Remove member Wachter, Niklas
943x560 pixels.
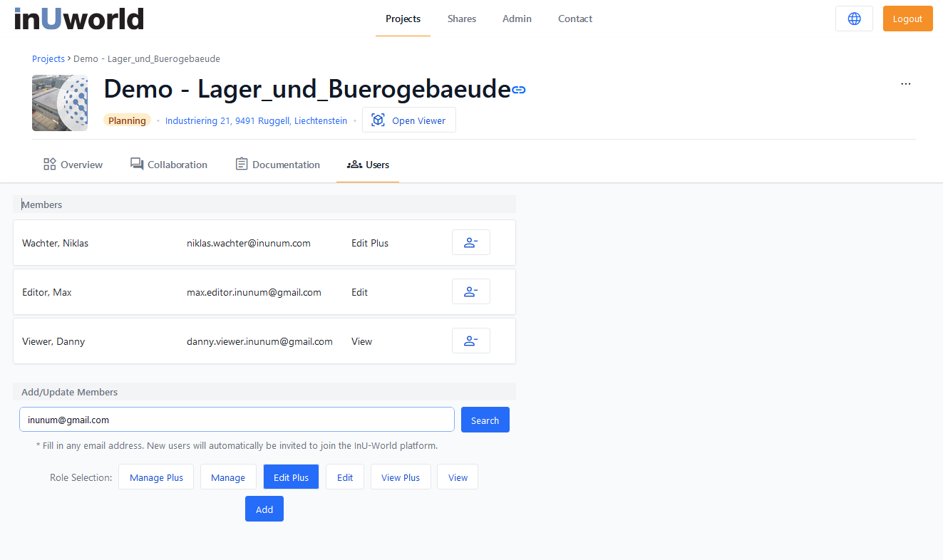coord(470,243)
